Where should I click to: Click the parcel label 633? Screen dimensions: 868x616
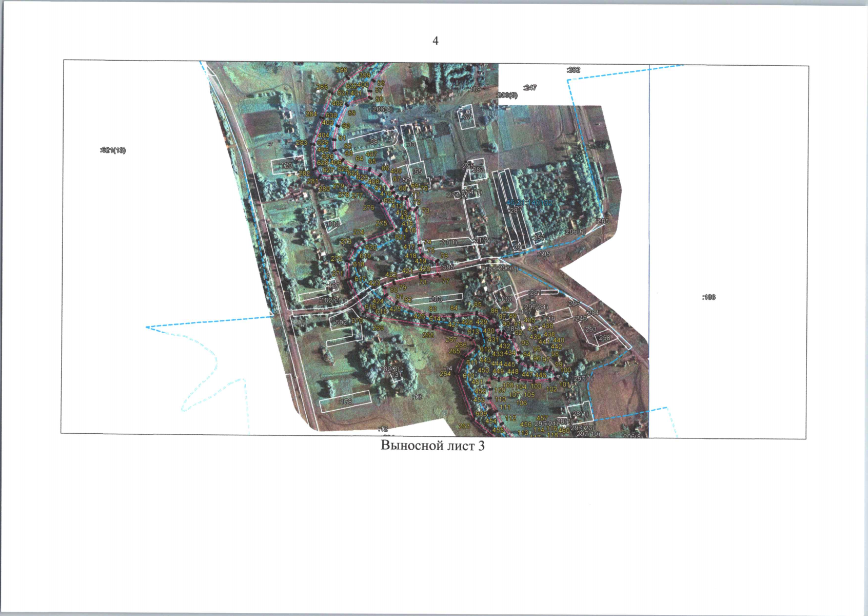coord(333,224)
